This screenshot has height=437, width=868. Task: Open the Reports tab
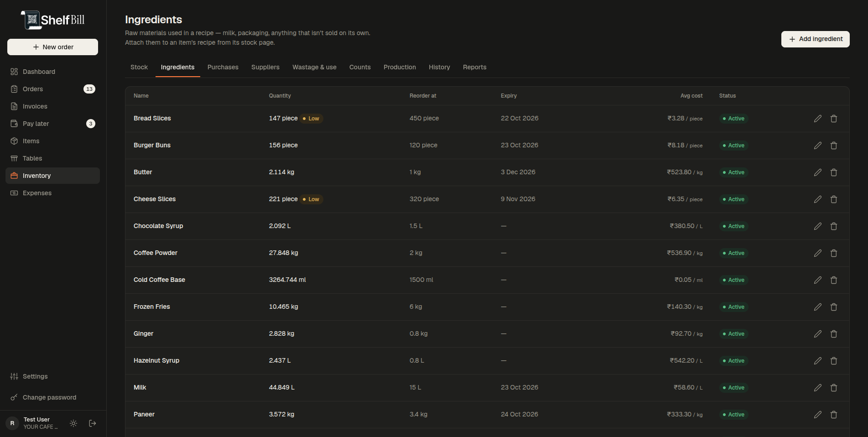click(474, 67)
